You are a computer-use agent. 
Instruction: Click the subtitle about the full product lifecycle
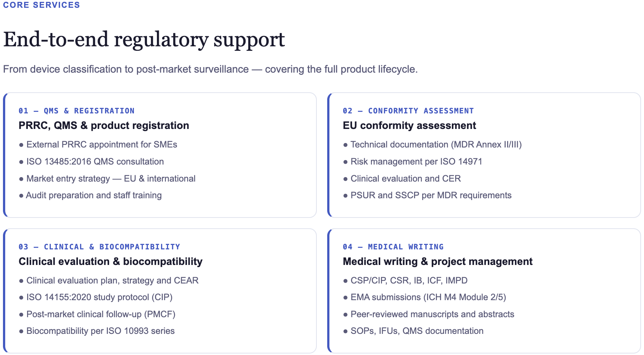click(210, 69)
